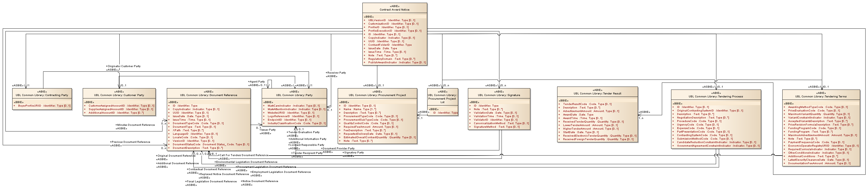This screenshot has height=188, width=868.
Task: Select the Contract Award Notice class header
Action: tap(394, 10)
